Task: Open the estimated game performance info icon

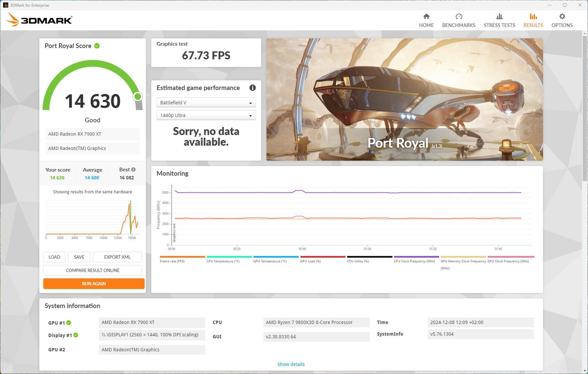Action: coord(253,88)
